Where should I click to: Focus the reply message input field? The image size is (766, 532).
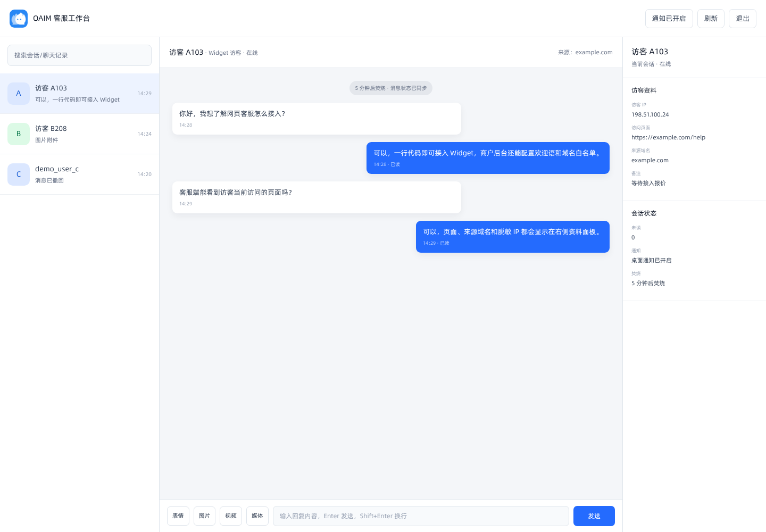coord(421,516)
